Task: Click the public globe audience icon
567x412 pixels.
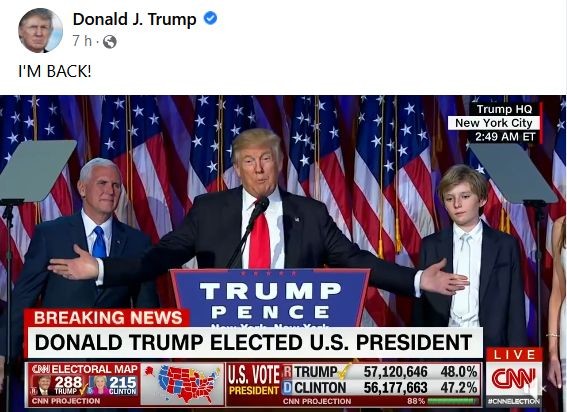Action: coord(110,42)
